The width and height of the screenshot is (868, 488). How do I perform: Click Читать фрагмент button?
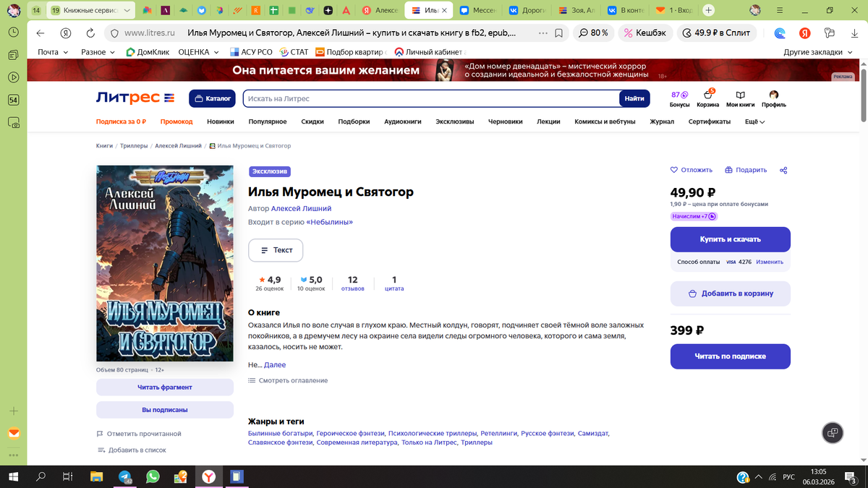coord(165,387)
